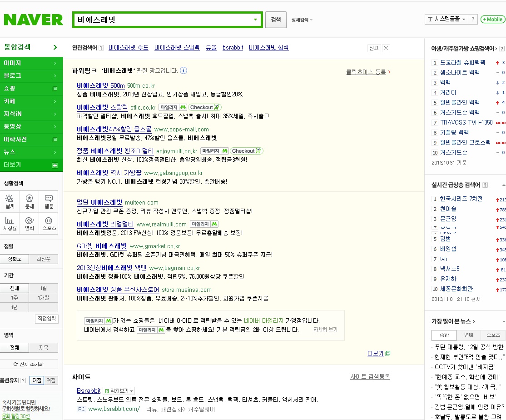
Task: Turn 옵션유지 to 켜짐
Action: 51,380
